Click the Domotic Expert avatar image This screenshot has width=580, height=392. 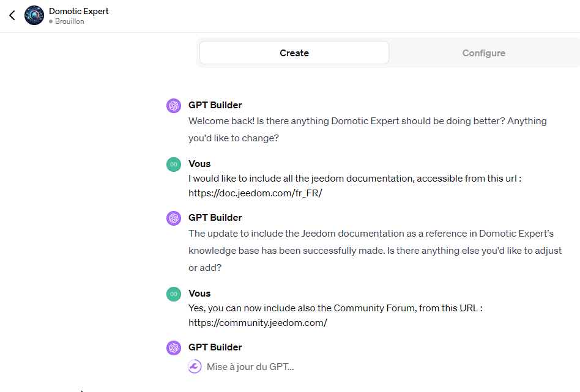[x=34, y=15]
